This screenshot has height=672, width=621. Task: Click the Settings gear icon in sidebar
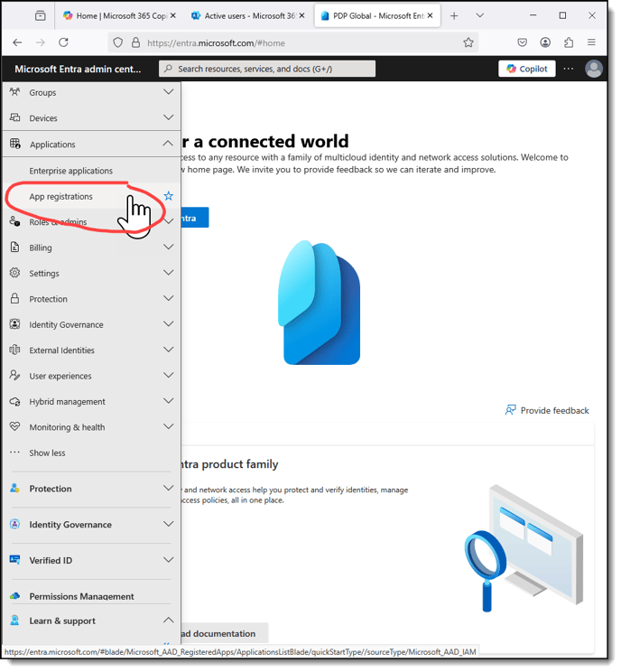(x=15, y=273)
